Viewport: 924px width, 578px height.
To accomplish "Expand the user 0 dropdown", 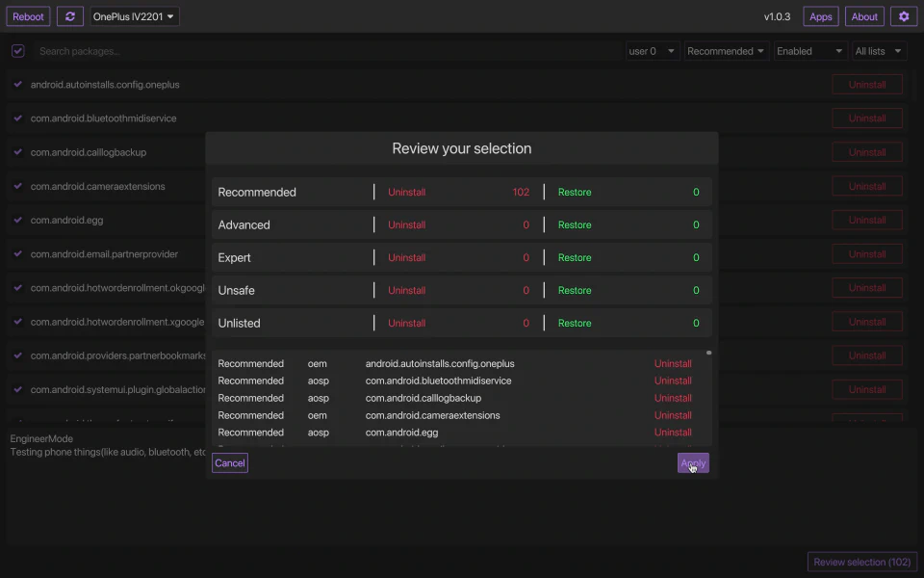I will [x=653, y=51].
